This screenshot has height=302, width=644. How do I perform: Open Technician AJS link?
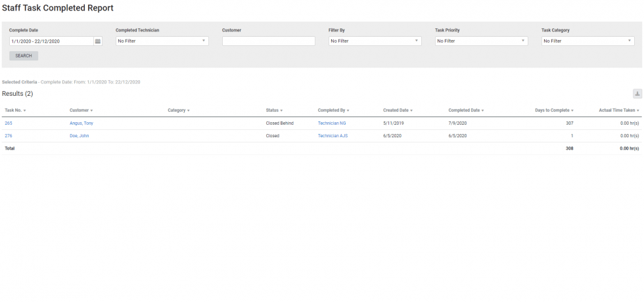(x=333, y=136)
